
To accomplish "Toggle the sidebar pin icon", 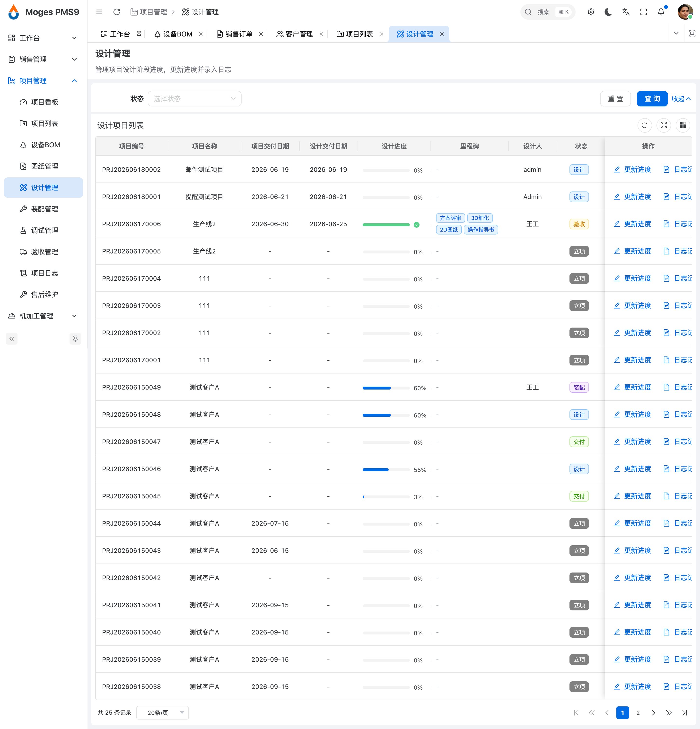I will click(75, 338).
